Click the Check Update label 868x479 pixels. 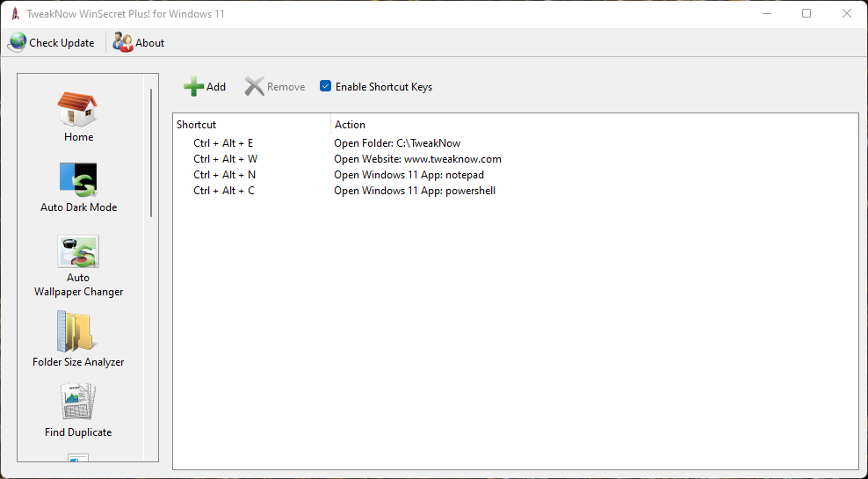point(61,43)
